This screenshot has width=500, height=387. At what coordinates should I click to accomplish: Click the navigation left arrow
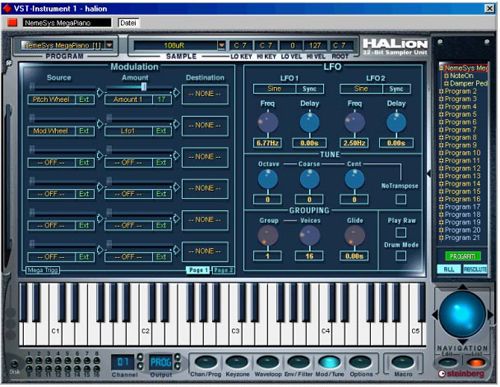click(x=435, y=314)
